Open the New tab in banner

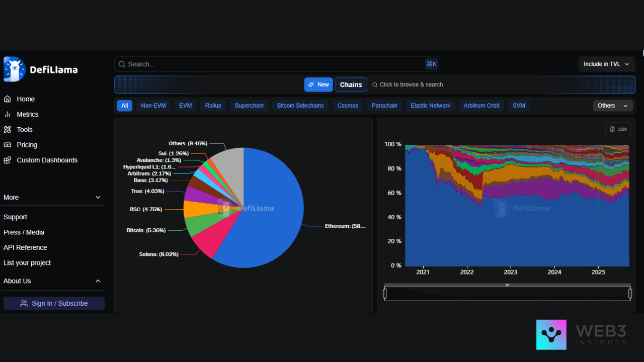[318, 84]
